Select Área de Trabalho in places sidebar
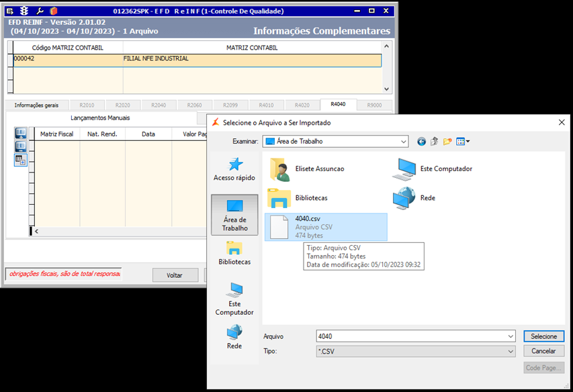 [234, 215]
